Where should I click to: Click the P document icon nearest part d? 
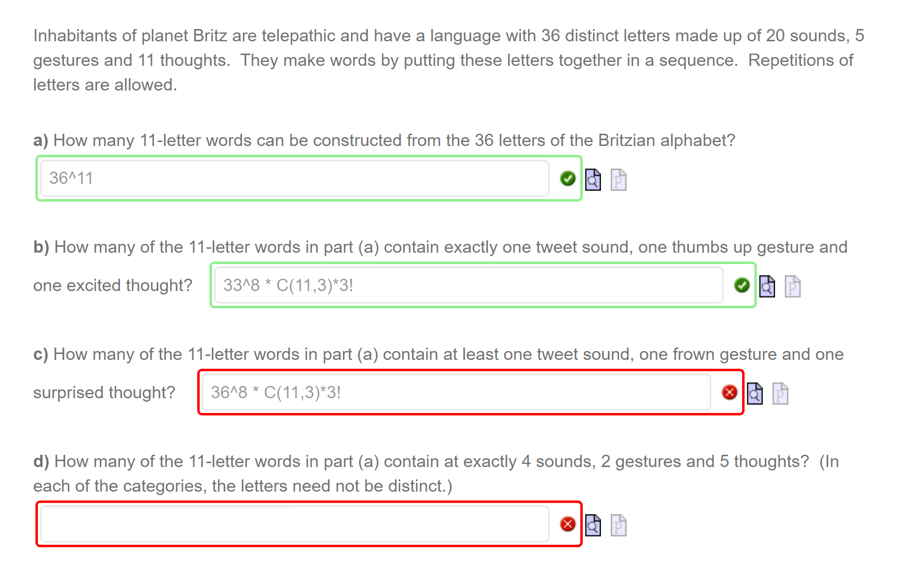(619, 525)
